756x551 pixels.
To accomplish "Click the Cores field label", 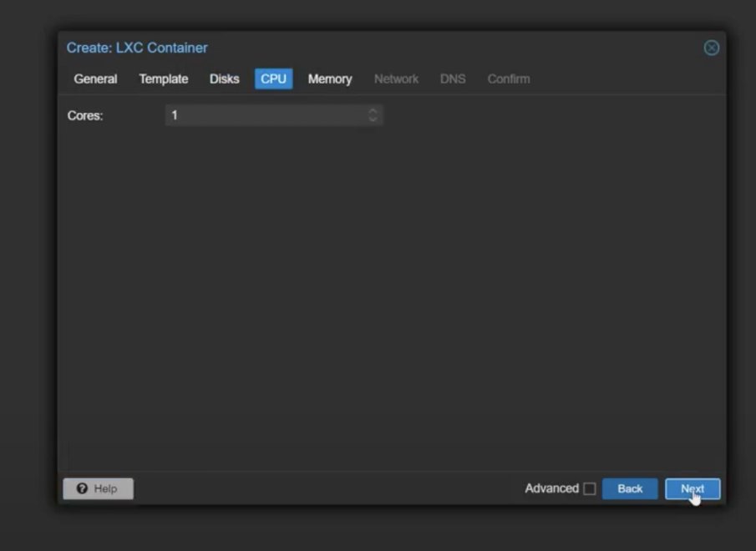I will click(85, 116).
